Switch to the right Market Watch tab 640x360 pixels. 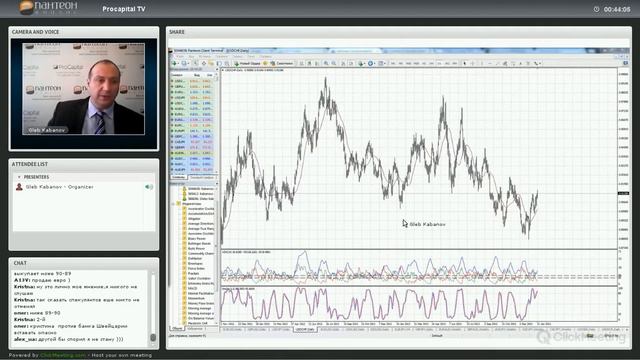point(202,177)
